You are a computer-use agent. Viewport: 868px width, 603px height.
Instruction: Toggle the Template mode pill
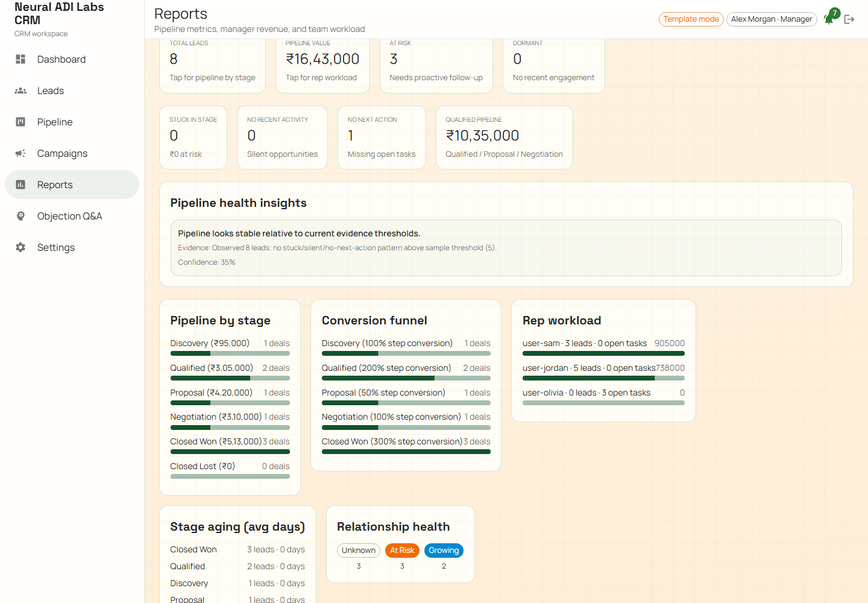click(691, 19)
